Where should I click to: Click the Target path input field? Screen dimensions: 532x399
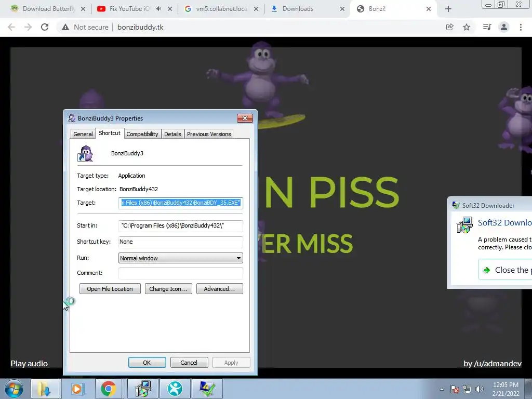[x=180, y=203]
